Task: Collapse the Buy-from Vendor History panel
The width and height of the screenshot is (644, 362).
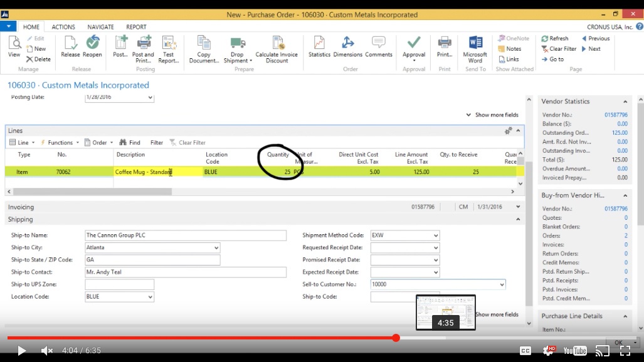Action: coord(625,195)
